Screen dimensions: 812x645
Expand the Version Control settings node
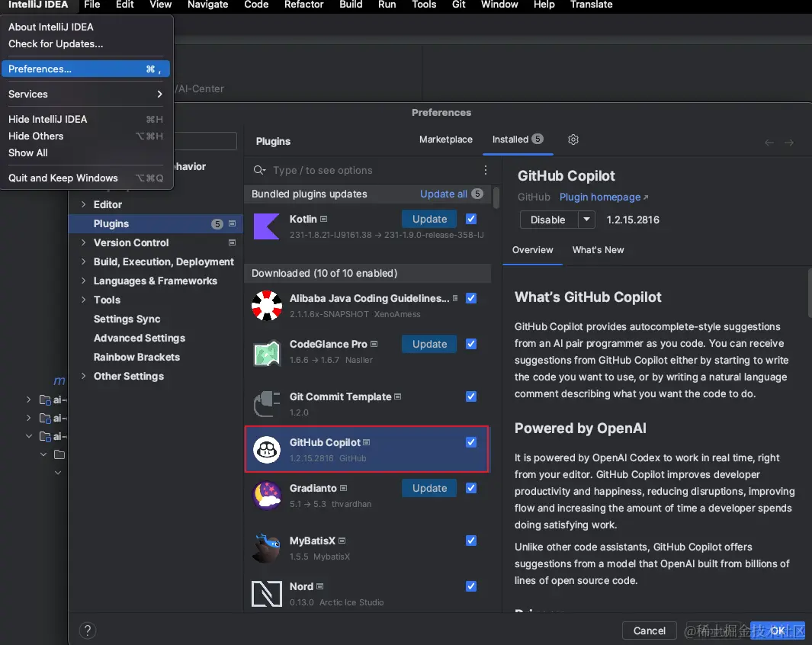coord(83,242)
